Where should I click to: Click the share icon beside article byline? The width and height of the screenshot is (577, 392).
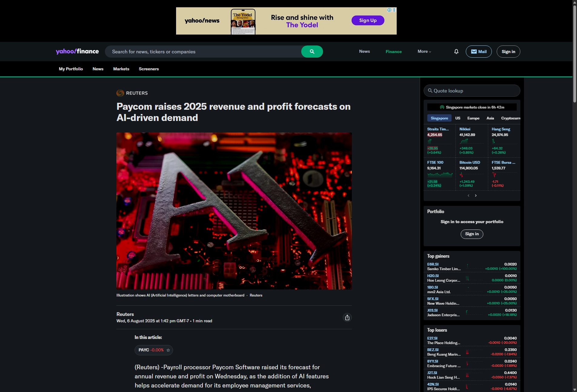[x=347, y=317]
